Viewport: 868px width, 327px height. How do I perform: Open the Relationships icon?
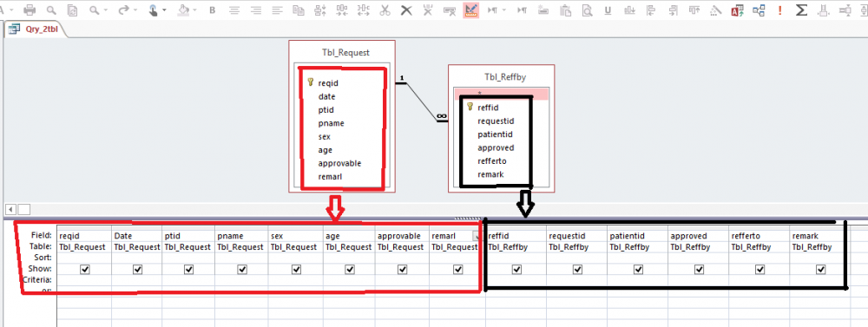tap(758, 10)
